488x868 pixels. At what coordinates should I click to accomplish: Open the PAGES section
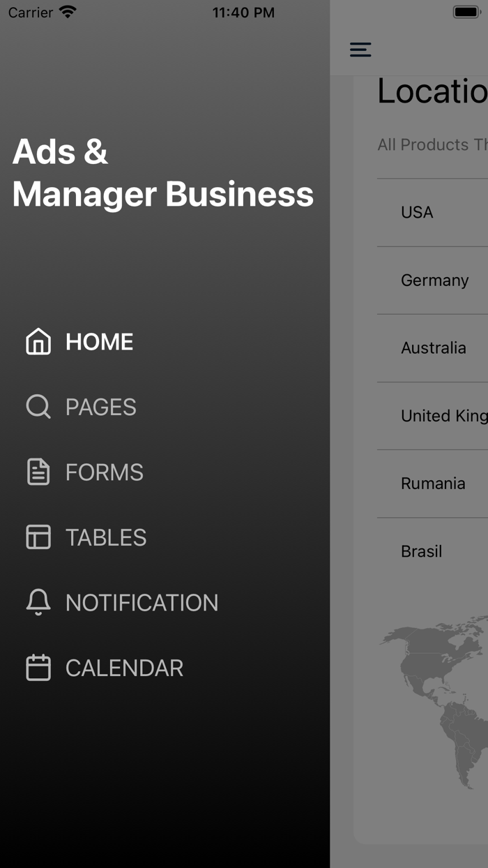pos(100,407)
